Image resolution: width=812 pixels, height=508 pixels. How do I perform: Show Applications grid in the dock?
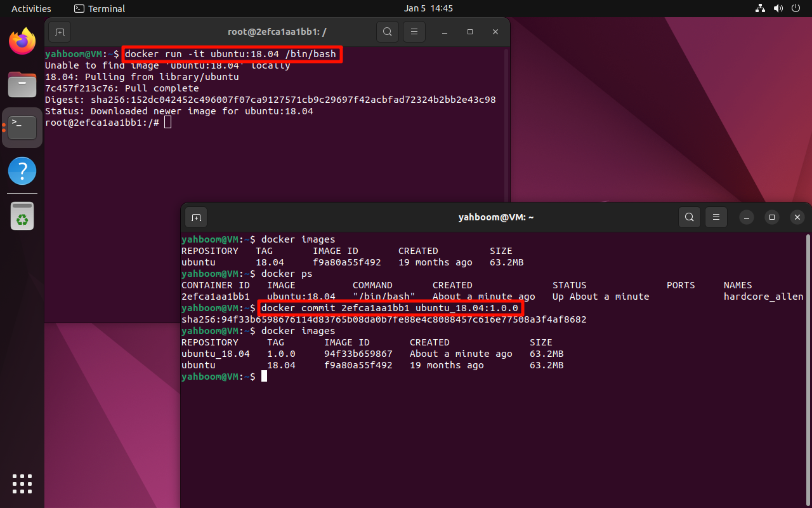tap(22, 483)
